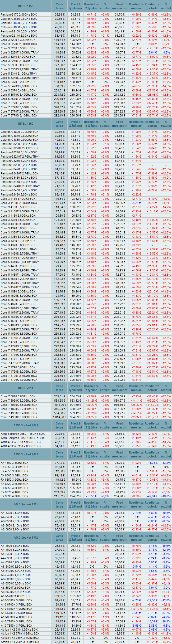Select the A8-6500T 2,1GHz BOX row label

[x=16, y=588]
